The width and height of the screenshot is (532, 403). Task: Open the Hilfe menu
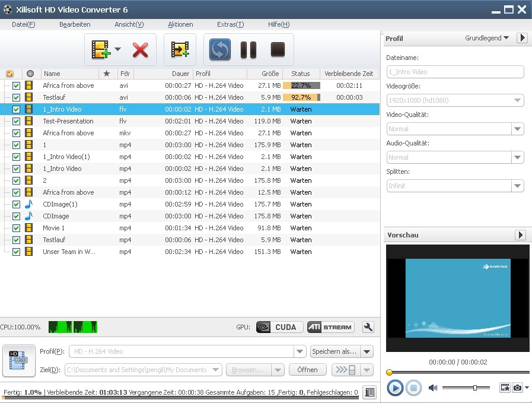279,24
